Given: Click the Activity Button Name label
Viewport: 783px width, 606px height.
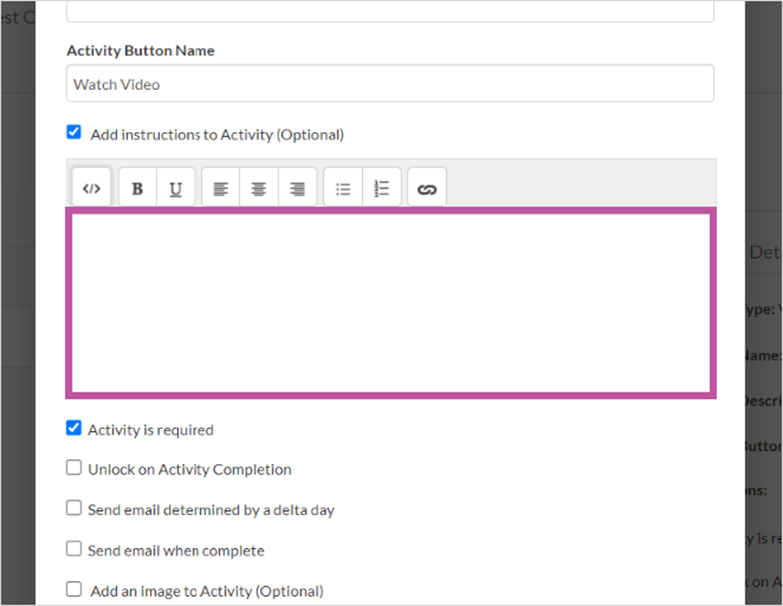Looking at the screenshot, I should 141,51.
